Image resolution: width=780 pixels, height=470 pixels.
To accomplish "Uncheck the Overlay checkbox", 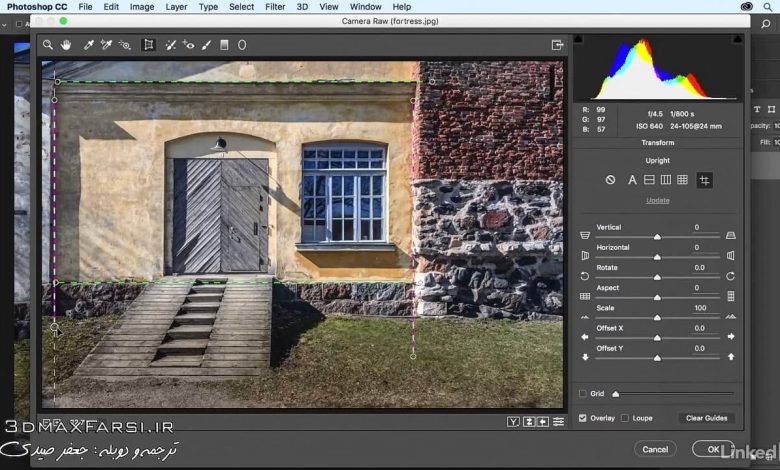I will 583,418.
